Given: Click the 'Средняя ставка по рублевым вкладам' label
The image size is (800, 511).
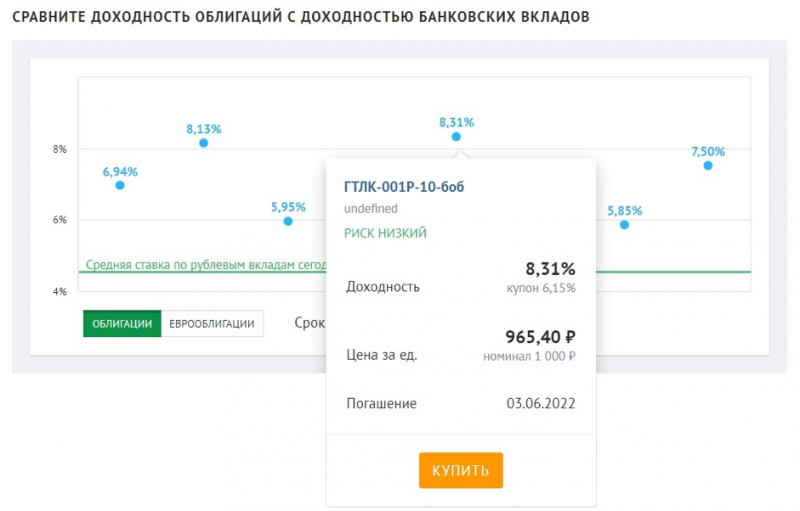Looking at the screenshot, I should (x=200, y=265).
